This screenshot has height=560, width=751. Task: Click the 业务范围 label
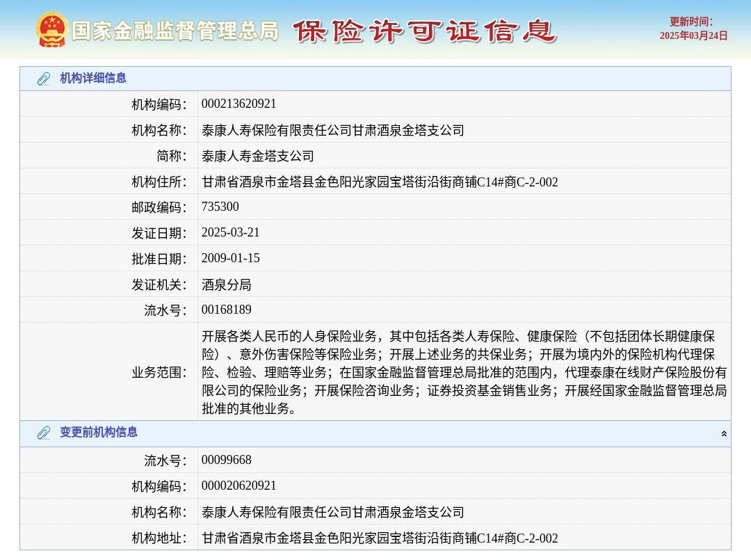pyautogui.click(x=159, y=372)
